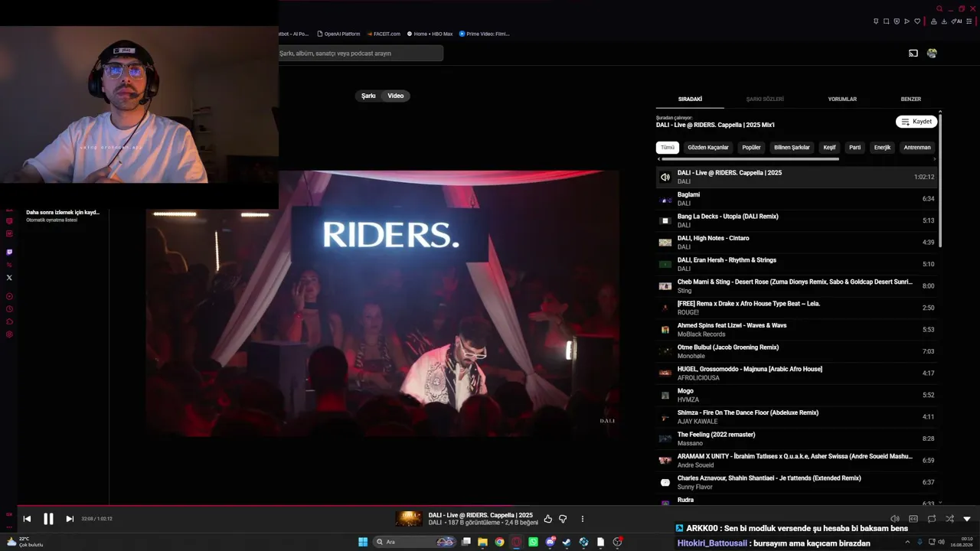Toggle repeat mode

[x=932, y=519]
